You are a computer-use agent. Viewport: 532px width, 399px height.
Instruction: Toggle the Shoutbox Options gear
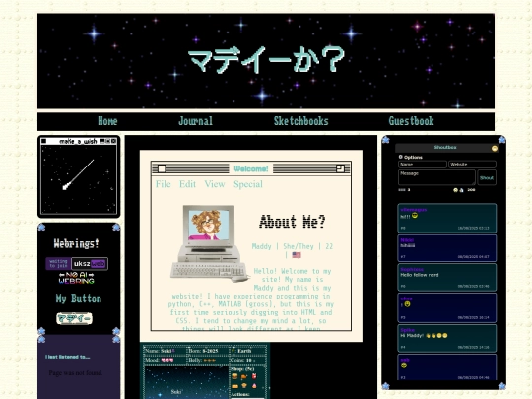pyautogui.click(x=400, y=157)
